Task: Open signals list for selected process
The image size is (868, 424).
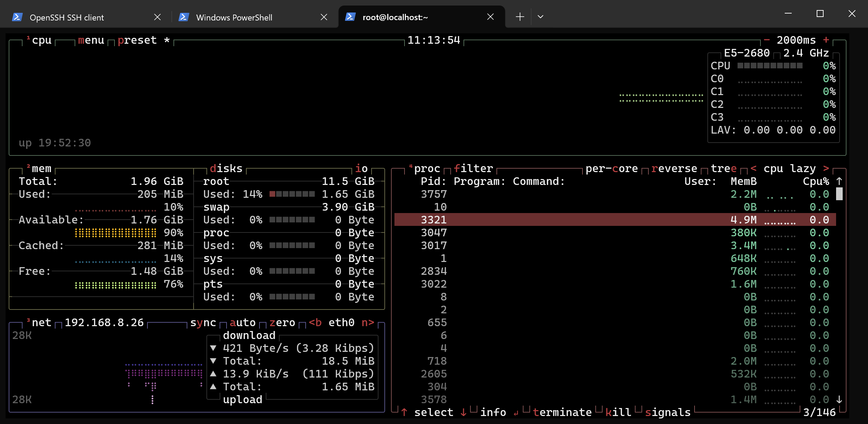Action: click(668, 412)
